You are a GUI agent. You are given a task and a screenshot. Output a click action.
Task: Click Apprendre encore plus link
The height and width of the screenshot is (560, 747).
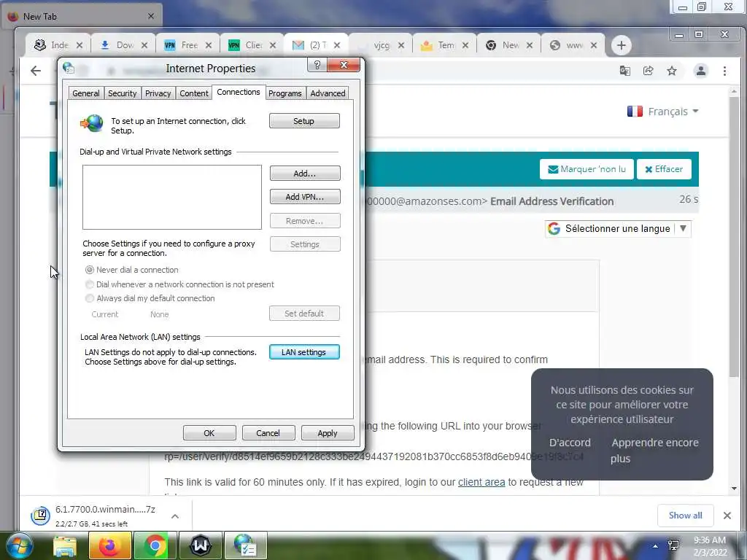click(x=654, y=451)
